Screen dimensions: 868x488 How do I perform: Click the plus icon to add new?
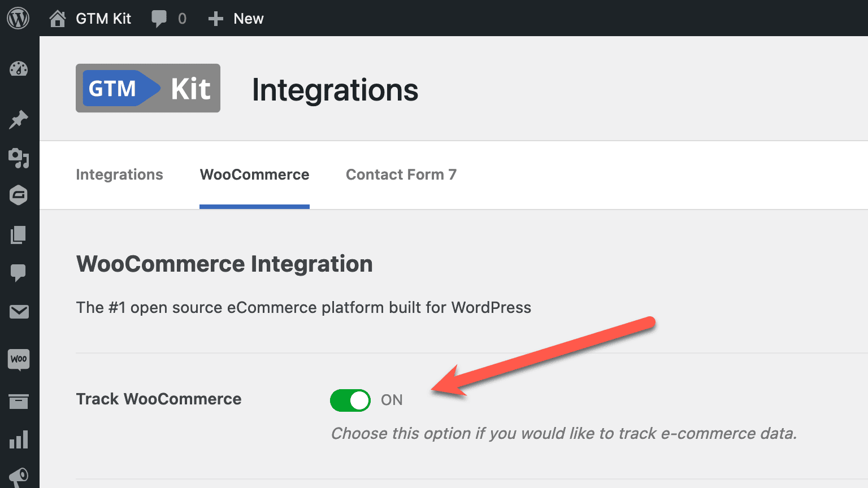pos(215,19)
